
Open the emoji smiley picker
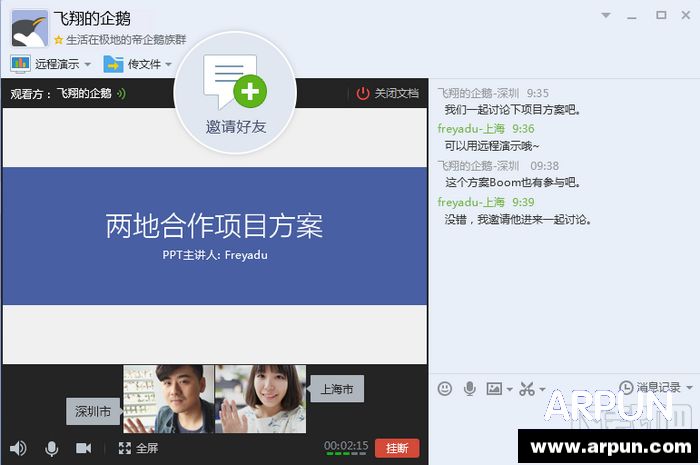click(x=445, y=389)
